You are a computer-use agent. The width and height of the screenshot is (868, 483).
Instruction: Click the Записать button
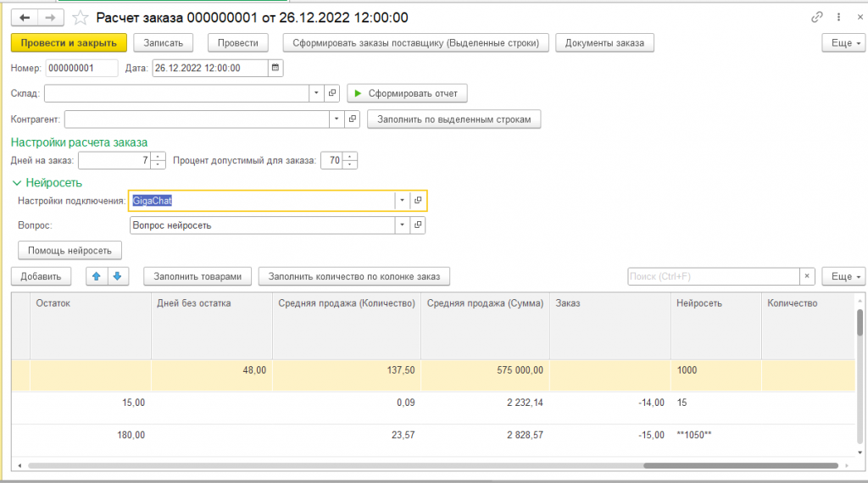164,42
